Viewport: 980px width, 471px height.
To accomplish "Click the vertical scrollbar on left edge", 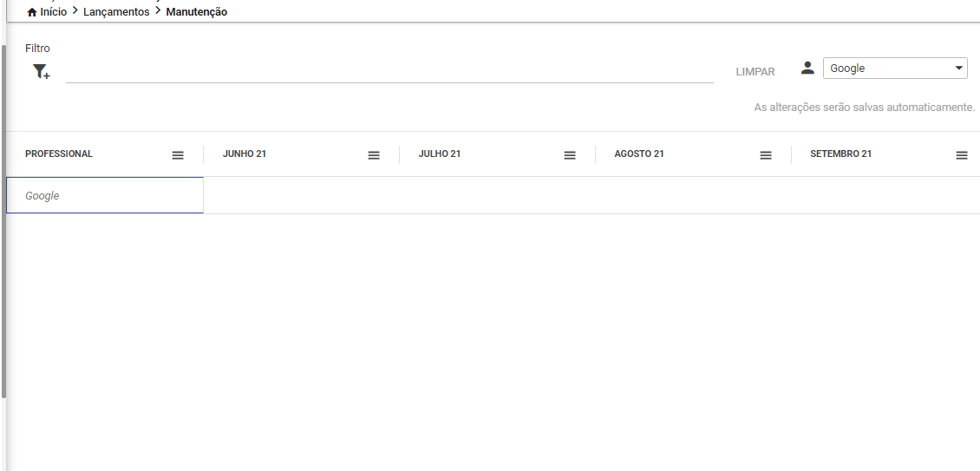I will (3, 221).
